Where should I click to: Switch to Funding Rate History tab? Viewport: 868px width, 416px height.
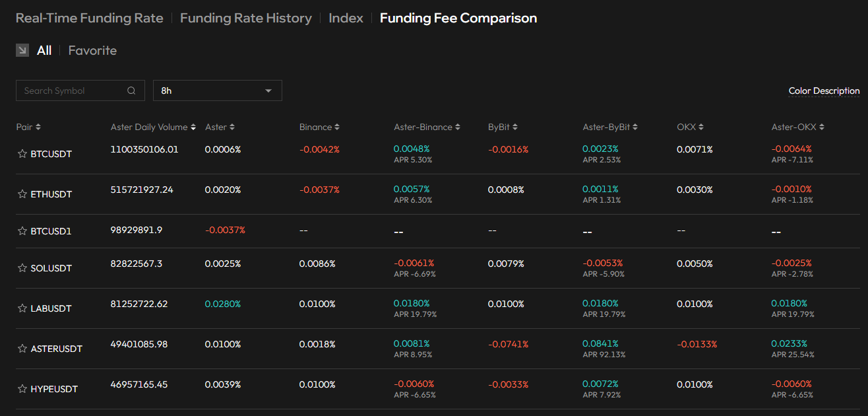246,18
